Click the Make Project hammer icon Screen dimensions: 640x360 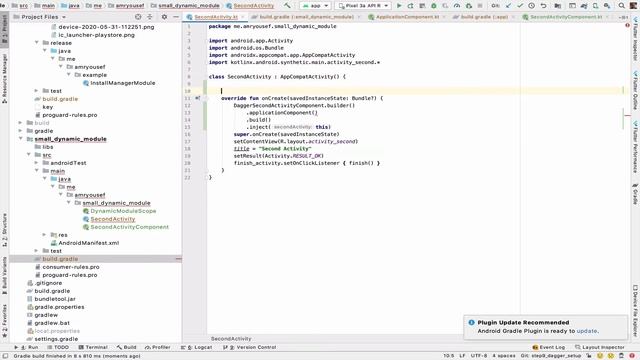287,6
